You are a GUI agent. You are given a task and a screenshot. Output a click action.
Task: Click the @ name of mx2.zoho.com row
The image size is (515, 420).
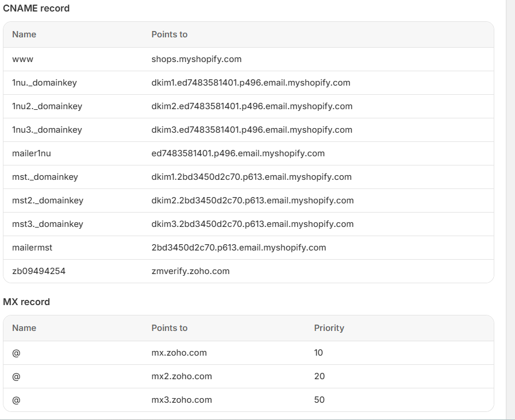click(x=16, y=377)
